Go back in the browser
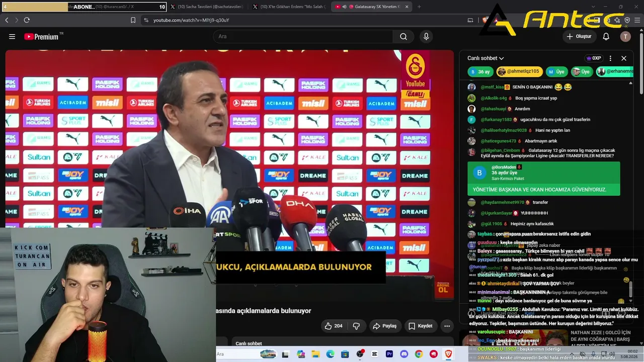The width and height of the screenshot is (644, 362). pos(7,20)
